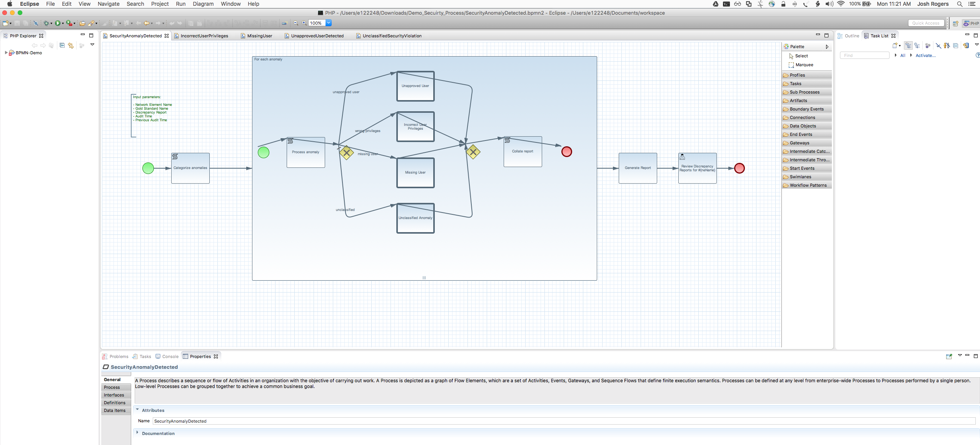
Task: Open the Diagram menu
Action: point(203,4)
